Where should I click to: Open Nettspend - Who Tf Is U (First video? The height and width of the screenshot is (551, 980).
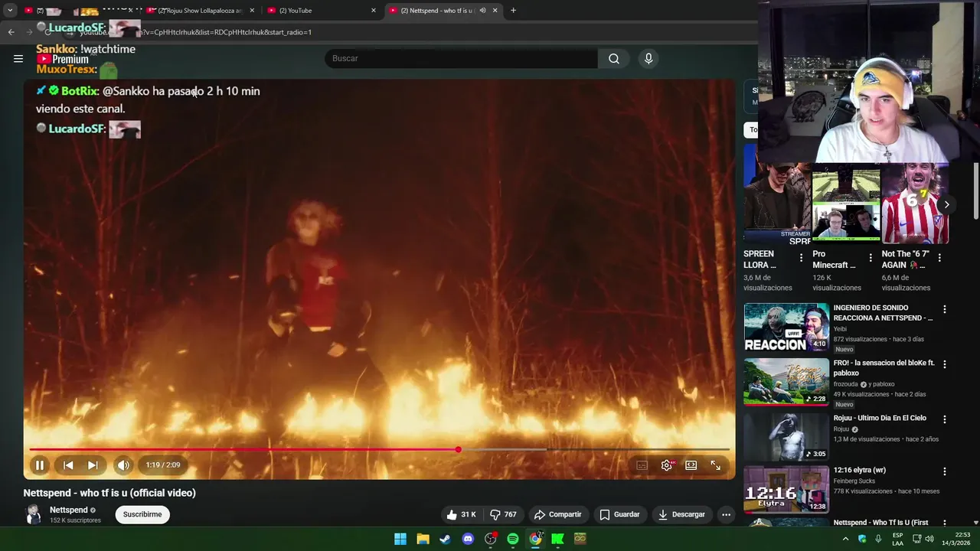click(880, 523)
